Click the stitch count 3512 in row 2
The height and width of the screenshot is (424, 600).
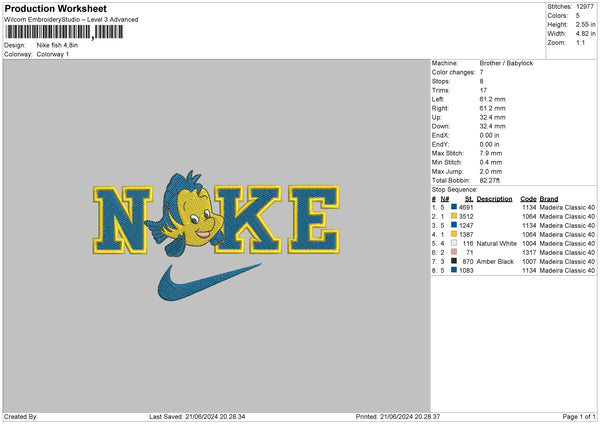466,217
